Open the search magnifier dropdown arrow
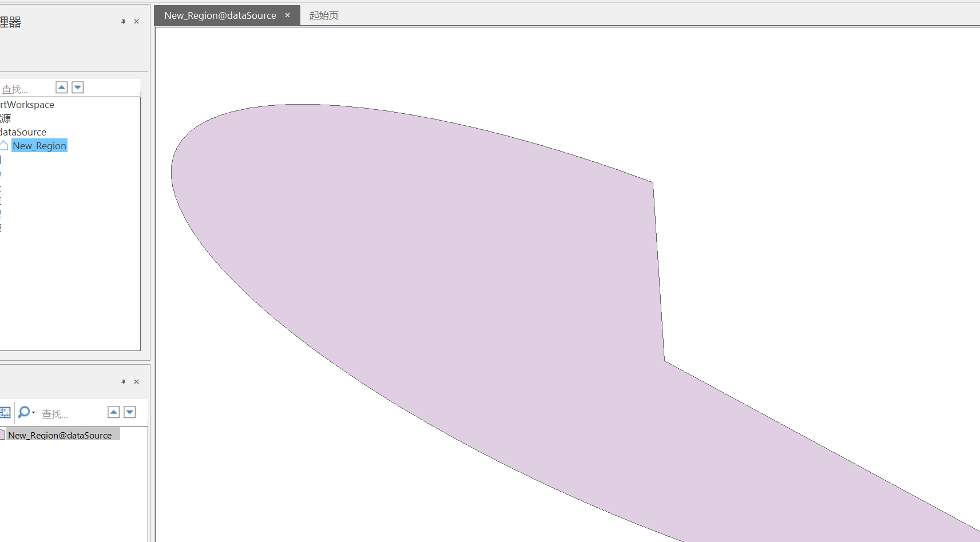 [33, 412]
